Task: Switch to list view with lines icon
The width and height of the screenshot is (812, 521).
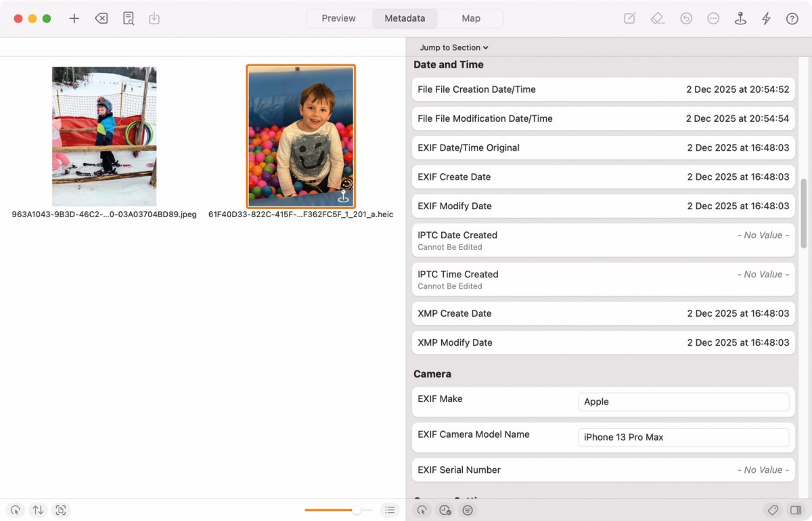Action: pyautogui.click(x=390, y=510)
